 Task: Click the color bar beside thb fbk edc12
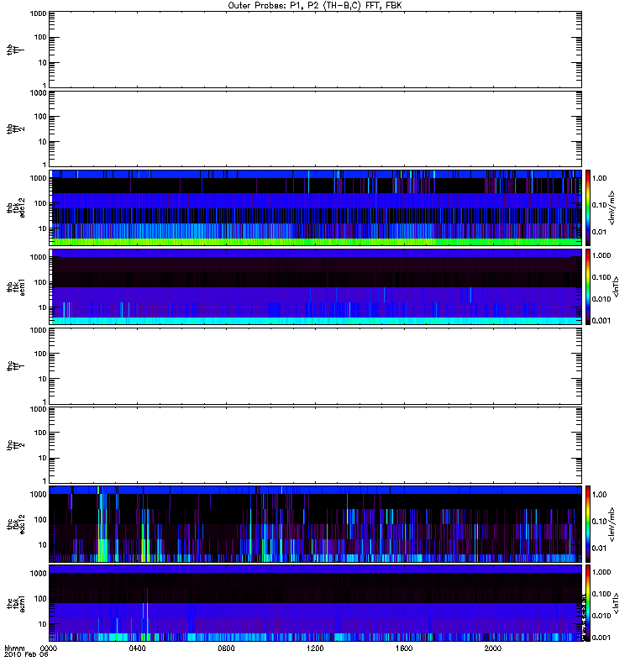(x=588, y=207)
